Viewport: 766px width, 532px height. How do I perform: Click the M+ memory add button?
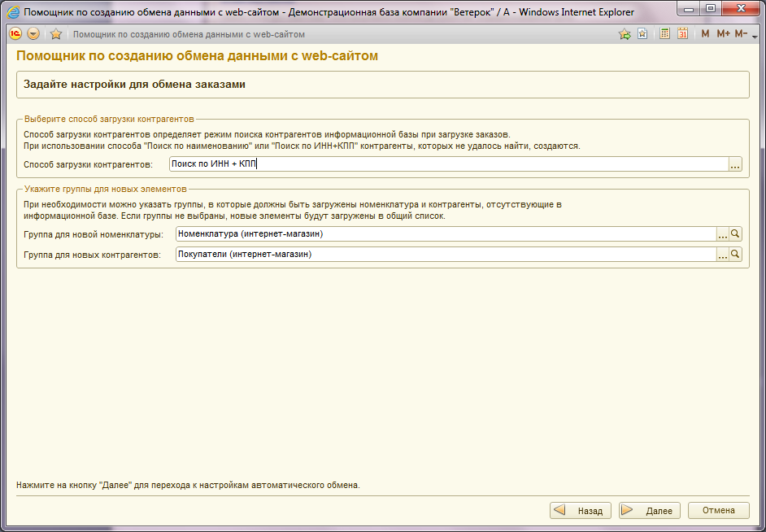coord(723,33)
